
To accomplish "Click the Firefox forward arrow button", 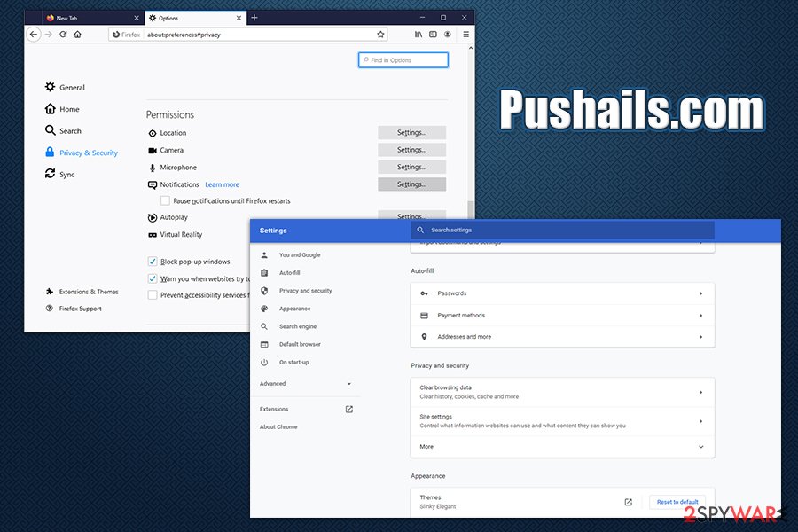I will pos(49,35).
